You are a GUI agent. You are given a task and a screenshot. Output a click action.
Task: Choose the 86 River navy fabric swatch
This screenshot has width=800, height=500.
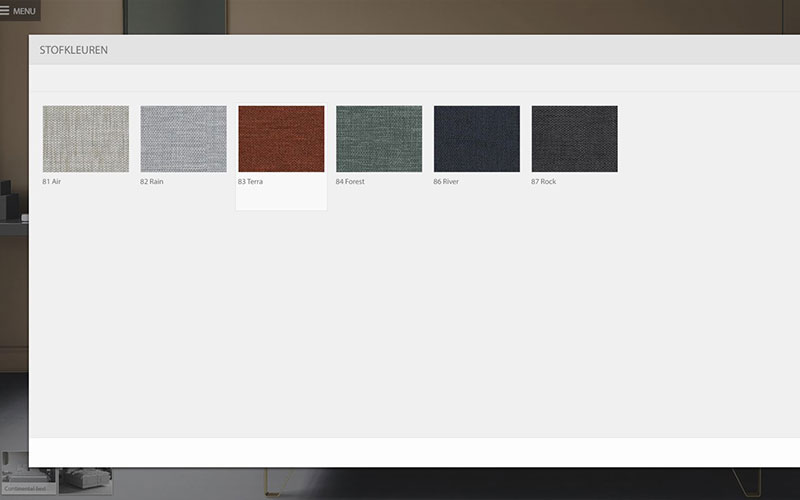477,139
